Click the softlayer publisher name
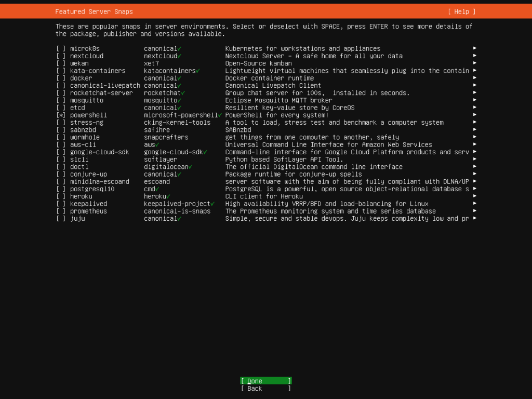Viewport: 532px width, 399px height. point(161,159)
